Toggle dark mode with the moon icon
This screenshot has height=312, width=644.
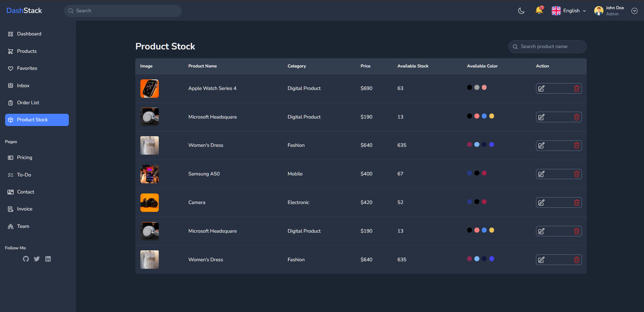click(x=521, y=11)
